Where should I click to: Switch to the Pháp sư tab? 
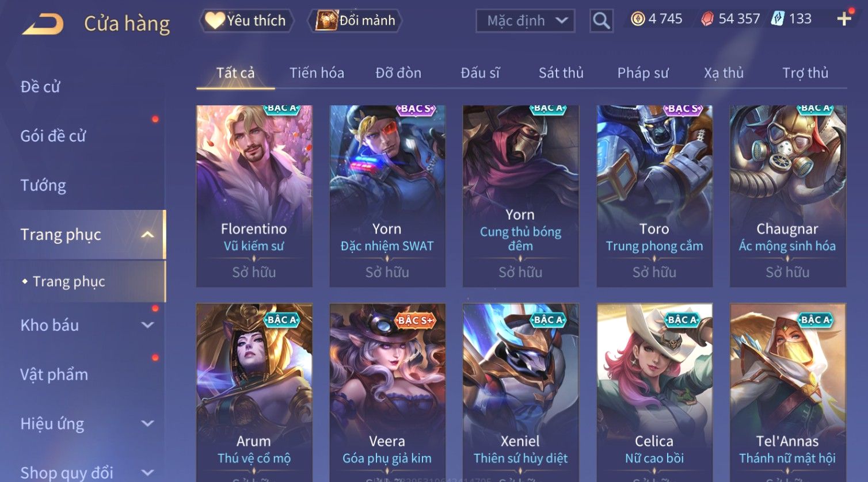coord(643,73)
